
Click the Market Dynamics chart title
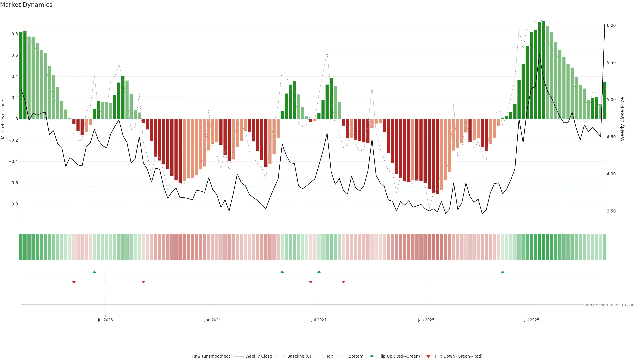tap(26, 5)
